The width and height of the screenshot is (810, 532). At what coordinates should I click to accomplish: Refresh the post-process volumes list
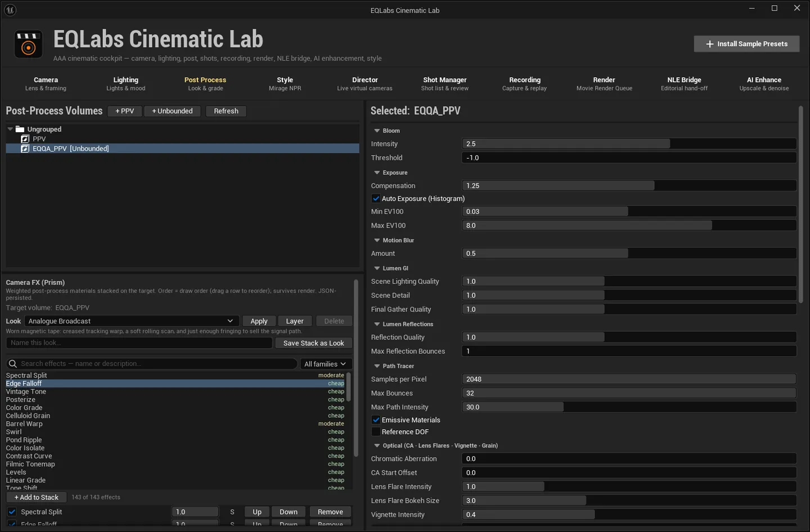226,111
